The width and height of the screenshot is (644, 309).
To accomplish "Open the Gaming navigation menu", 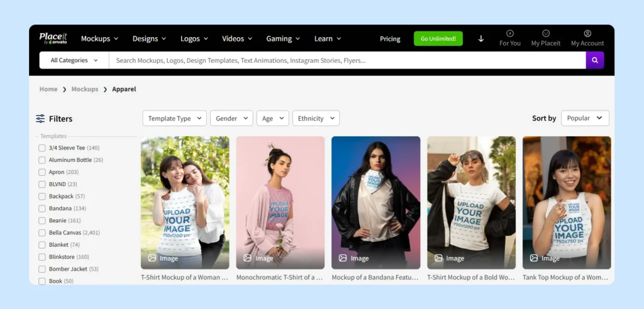I will point(283,38).
